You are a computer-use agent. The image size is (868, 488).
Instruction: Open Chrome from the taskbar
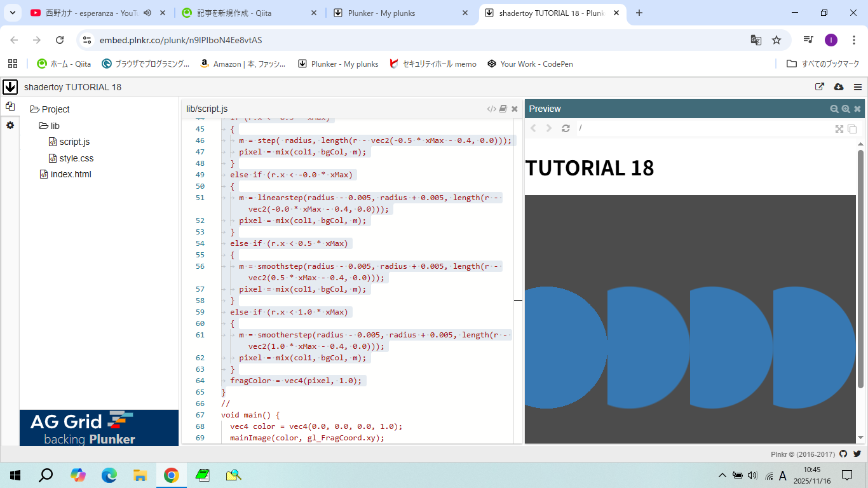[x=171, y=475]
